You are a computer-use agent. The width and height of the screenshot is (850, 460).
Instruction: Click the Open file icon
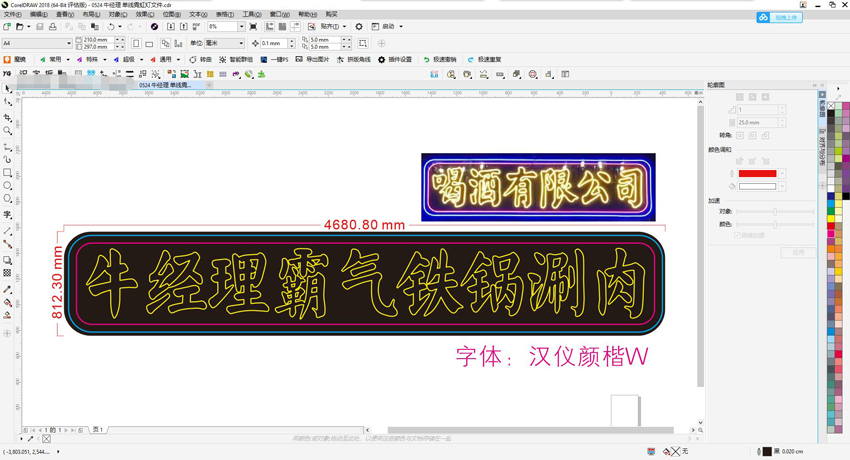tap(20, 27)
